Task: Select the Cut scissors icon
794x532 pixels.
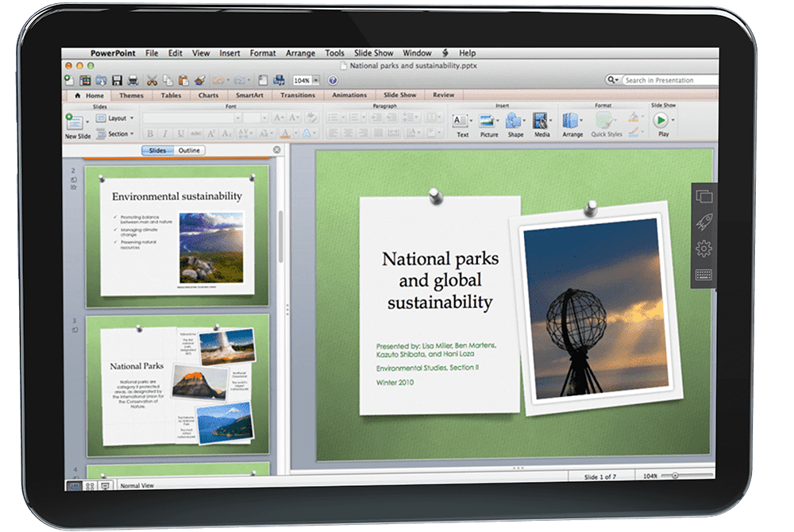Action: pos(152,80)
